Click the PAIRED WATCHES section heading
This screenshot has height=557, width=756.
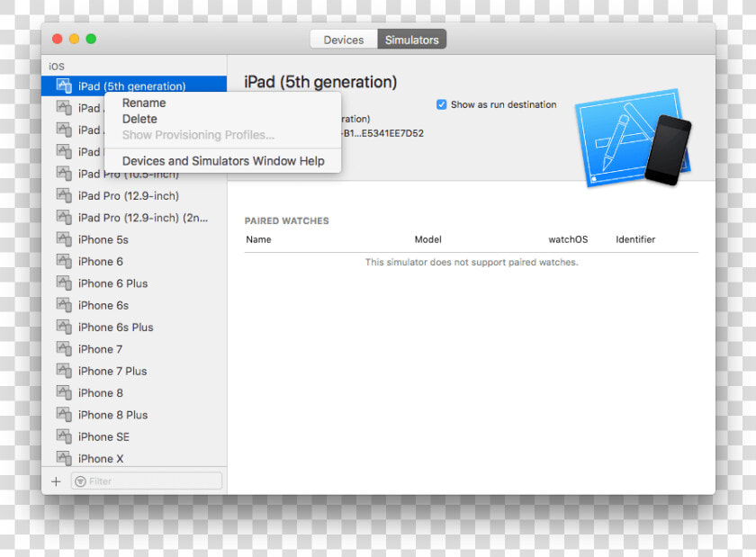tap(286, 220)
